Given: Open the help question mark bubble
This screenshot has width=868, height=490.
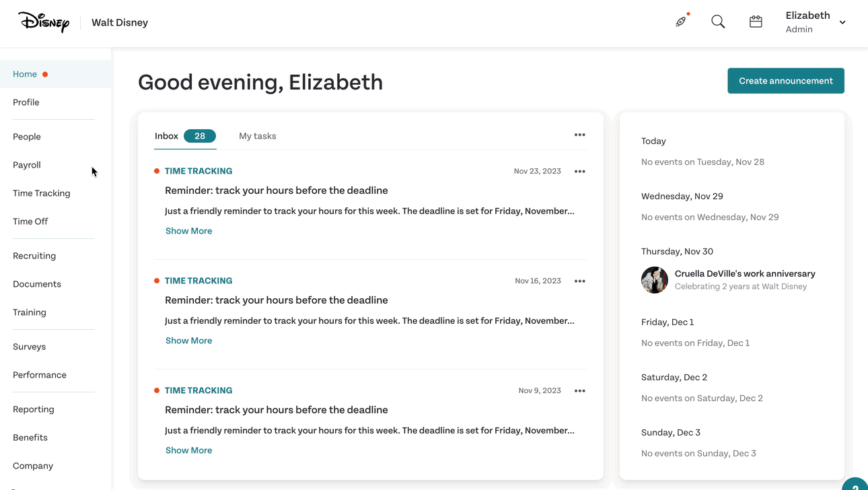Looking at the screenshot, I should point(855,485).
